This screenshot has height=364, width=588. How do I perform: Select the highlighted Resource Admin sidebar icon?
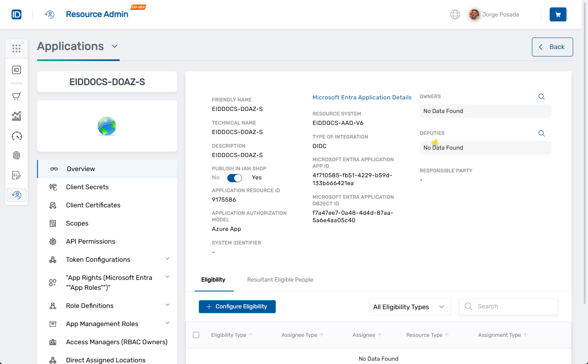(16, 195)
